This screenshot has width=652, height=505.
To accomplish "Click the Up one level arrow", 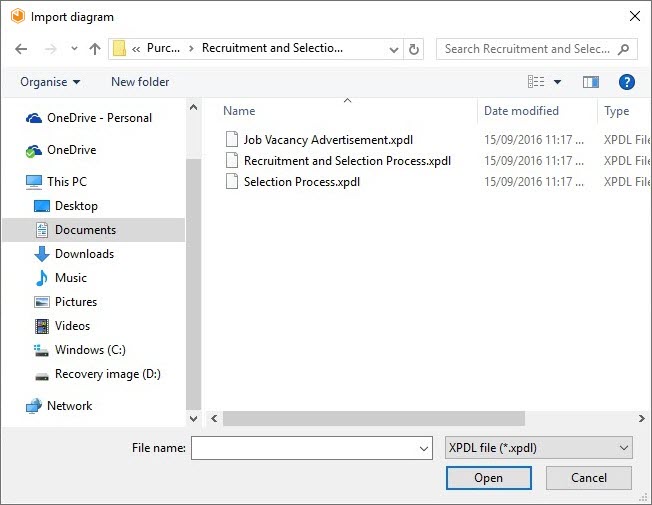I will [95, 48].
